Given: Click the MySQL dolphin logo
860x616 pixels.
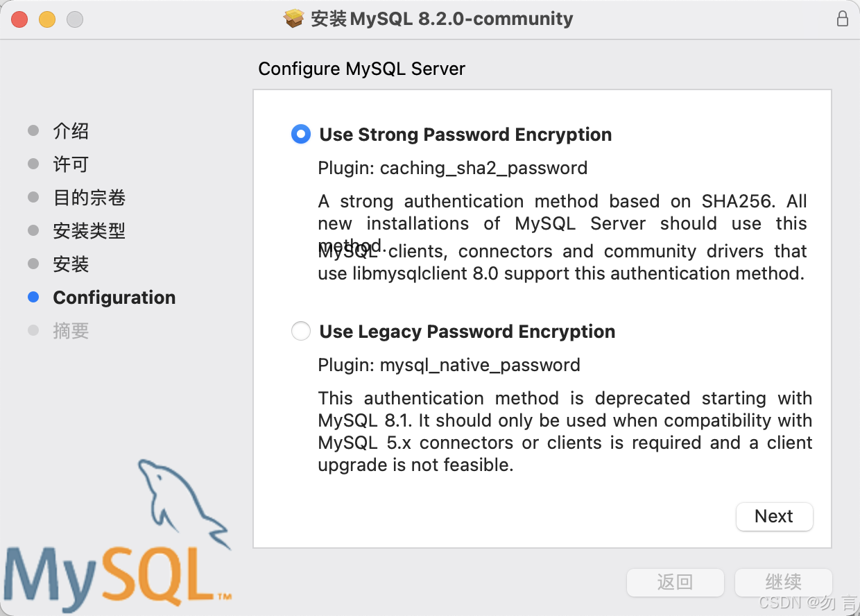Looking at the screenshot, I should (x=117, y=532).
